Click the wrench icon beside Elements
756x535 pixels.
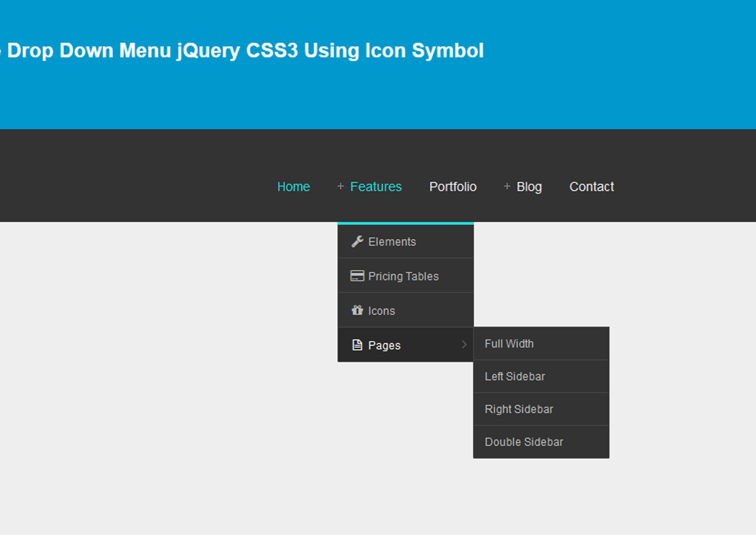point(358,241)
